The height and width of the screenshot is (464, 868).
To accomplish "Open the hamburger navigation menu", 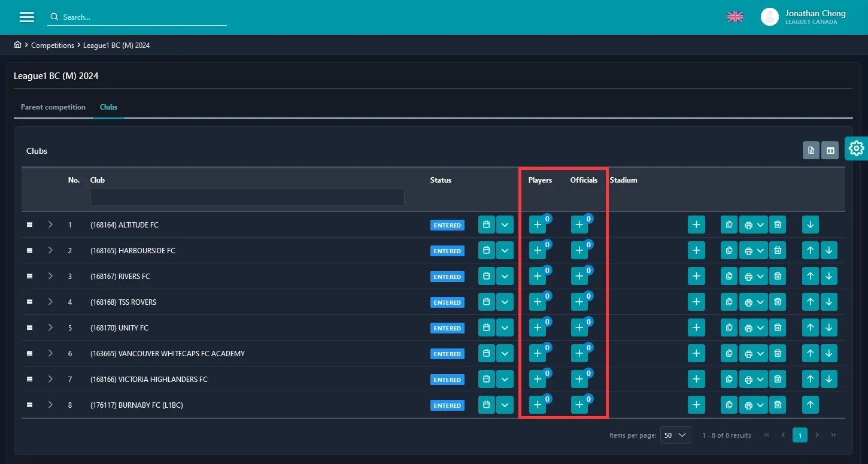I will tap(27, 17).
